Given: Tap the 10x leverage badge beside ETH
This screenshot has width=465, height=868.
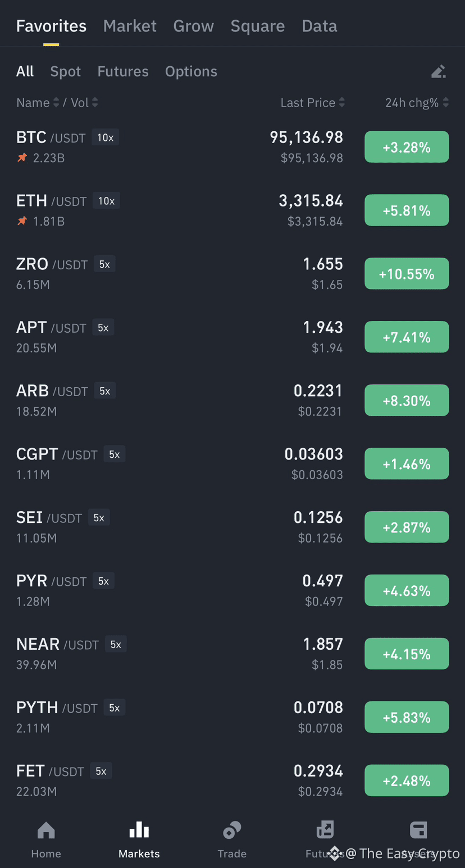Looking at the screenshot, I should click(x=106, y=201).
